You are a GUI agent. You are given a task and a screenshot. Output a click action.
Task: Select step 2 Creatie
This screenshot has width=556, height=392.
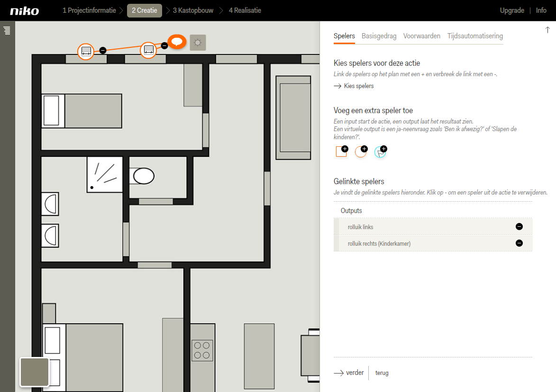[144, 10]
